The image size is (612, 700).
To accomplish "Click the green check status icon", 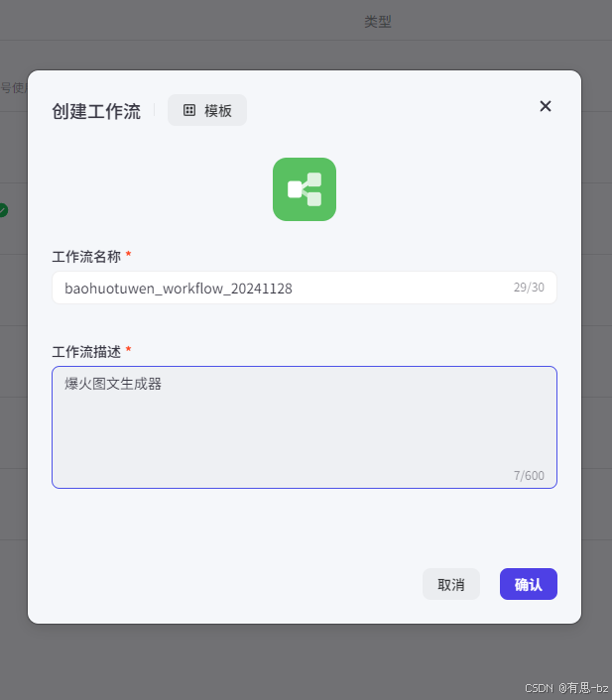I will (3, 210).
